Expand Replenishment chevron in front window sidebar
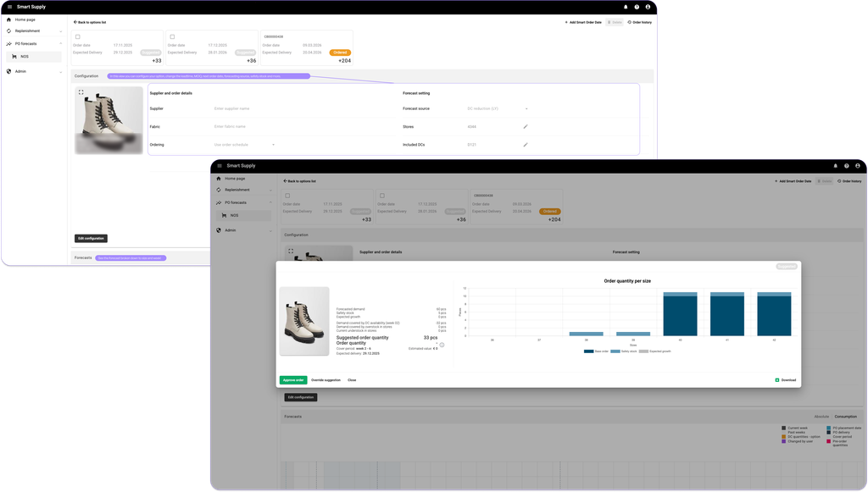Image resolution: width=868 pixels, height=492 pixels. pos(270,191)
